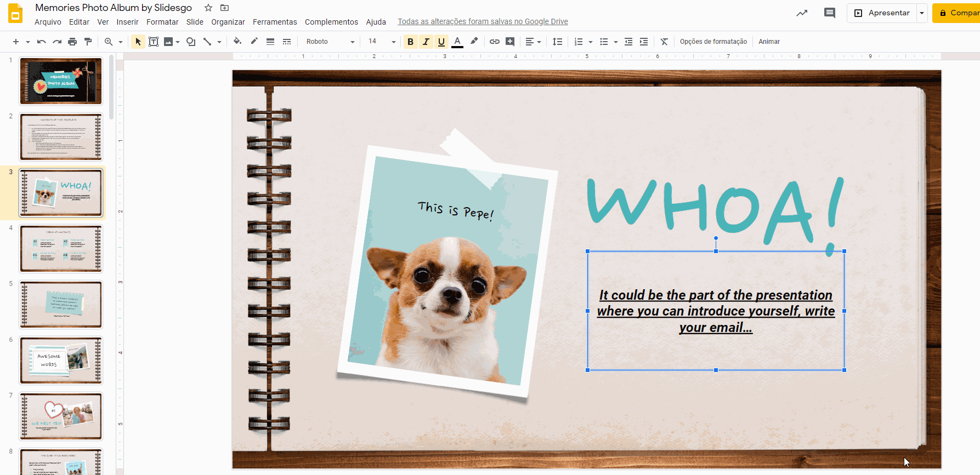Open the Google Slides home icon
The image size is (980, 475).
pos(15,13)
